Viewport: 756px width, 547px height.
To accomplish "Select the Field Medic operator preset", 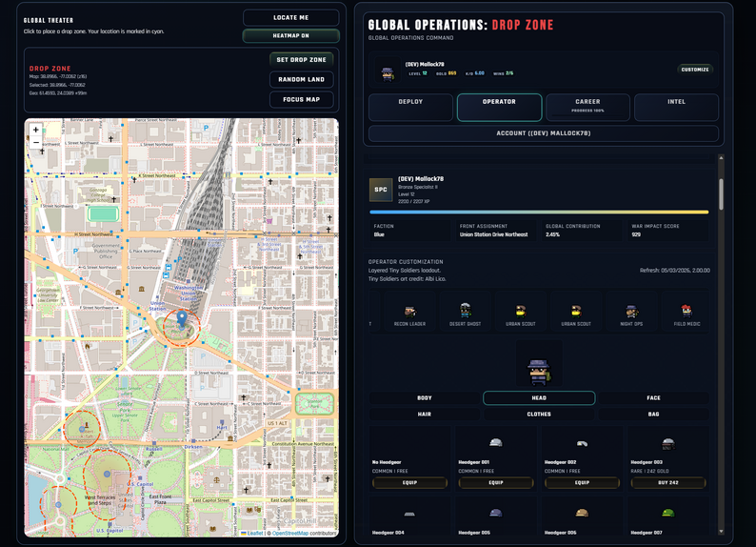I will pyautogui.click(x=686, y=312).
